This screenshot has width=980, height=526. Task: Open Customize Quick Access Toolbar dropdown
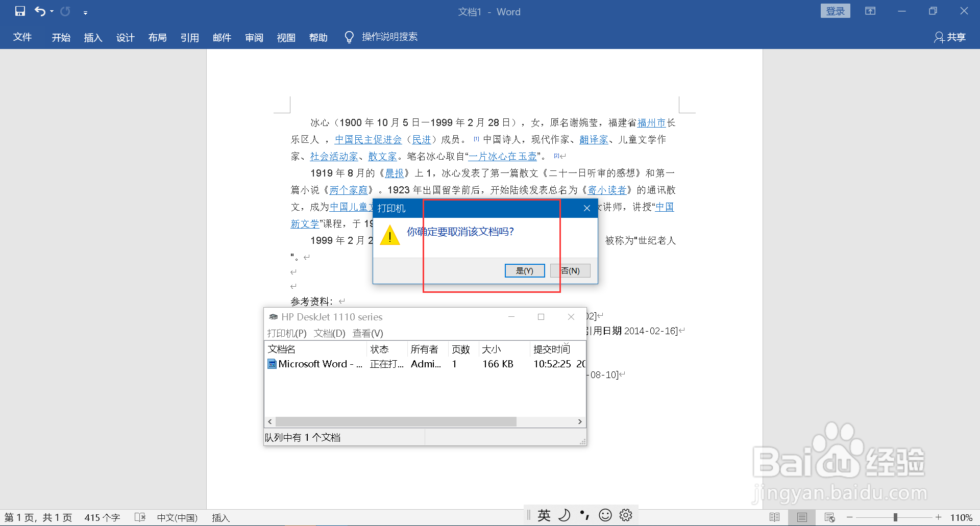pyautogui.click(x=85, y=12)
